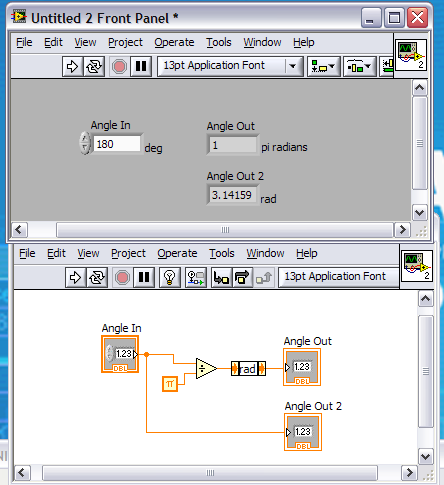This screenshot has height=485, width=444.
Task: Open the 13pt Application Font dropdown
Action: point(230,66)
